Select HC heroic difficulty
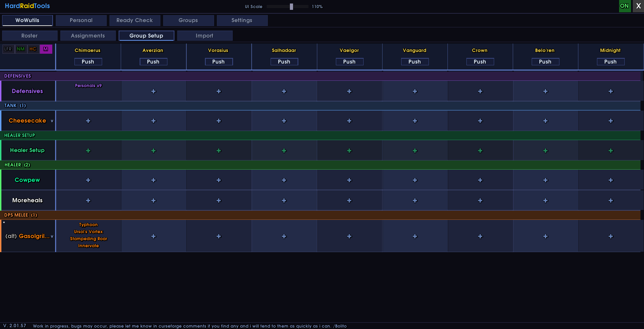Screen dimensions: 644x329 (33, 49)
